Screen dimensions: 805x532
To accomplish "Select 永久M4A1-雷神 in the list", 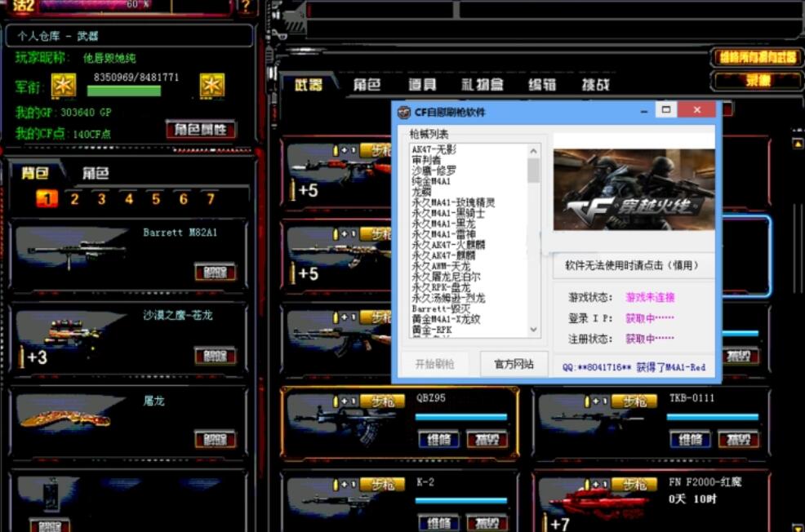I will click(443, 234).
